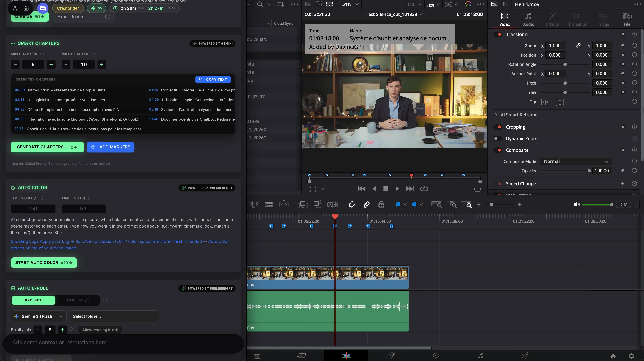Toggle Composite section enable switch

pyautogui.click(x=498, y=150)
